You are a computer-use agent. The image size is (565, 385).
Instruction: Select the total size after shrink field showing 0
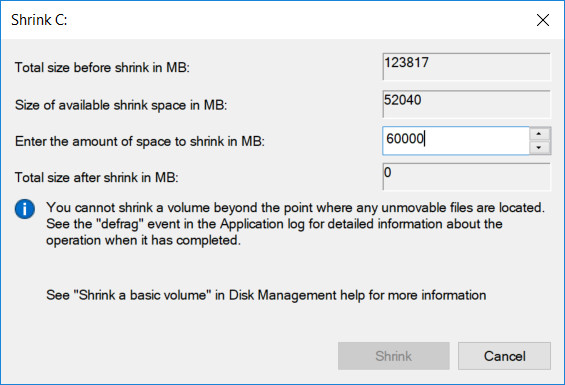466,177
